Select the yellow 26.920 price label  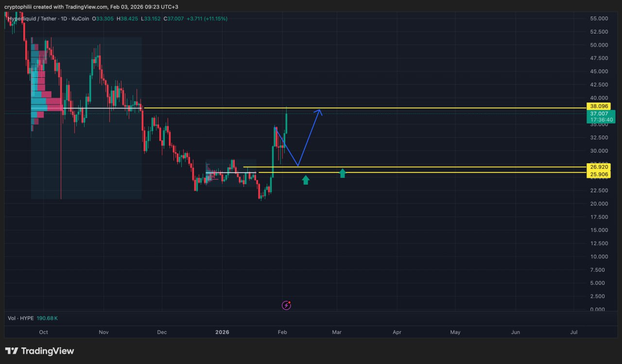(x=598, y=168)
